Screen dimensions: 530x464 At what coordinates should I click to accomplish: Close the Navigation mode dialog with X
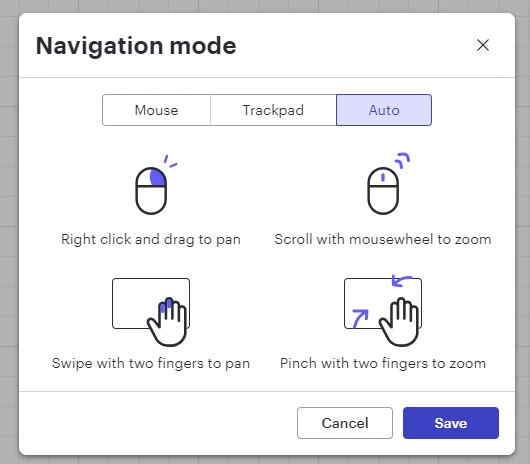coord(483,45)
